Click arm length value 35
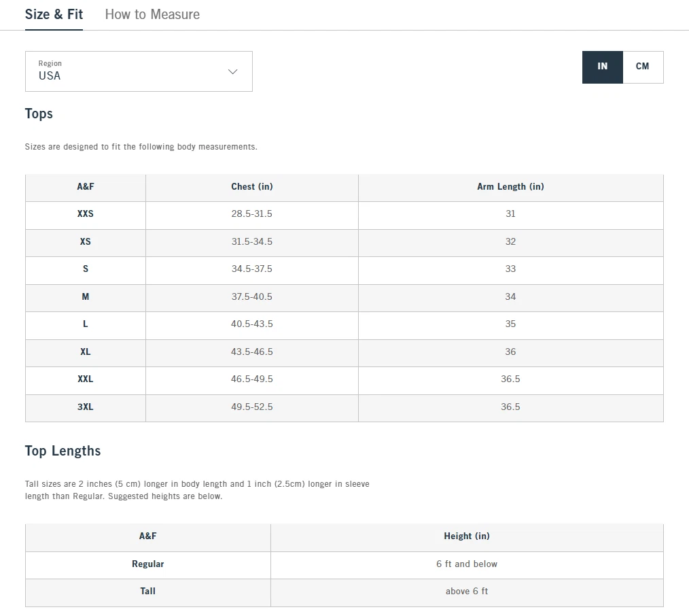The image size is (689, 616). tap(510, 324)
